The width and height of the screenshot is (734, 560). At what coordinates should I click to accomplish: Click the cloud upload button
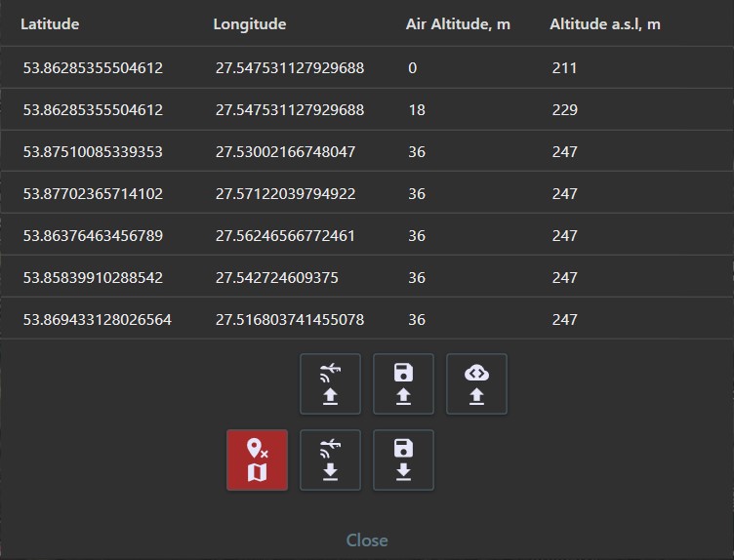pyautogui.click(x=476, y=383)
